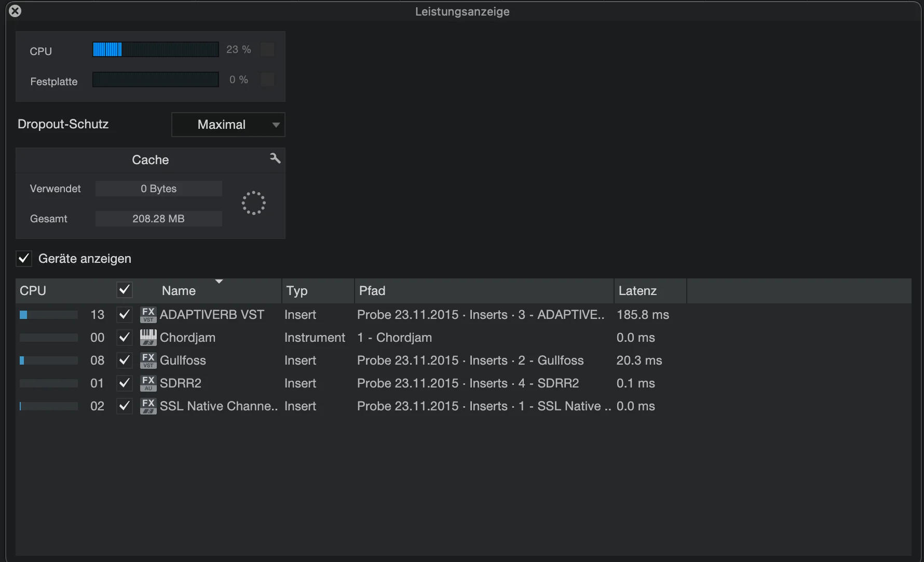
Task: Disable the Gullfoss device checkbox
Action: 124,360
